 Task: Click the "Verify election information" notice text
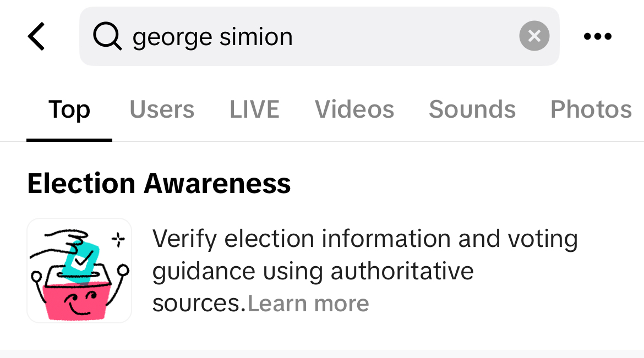click(365, 271)
